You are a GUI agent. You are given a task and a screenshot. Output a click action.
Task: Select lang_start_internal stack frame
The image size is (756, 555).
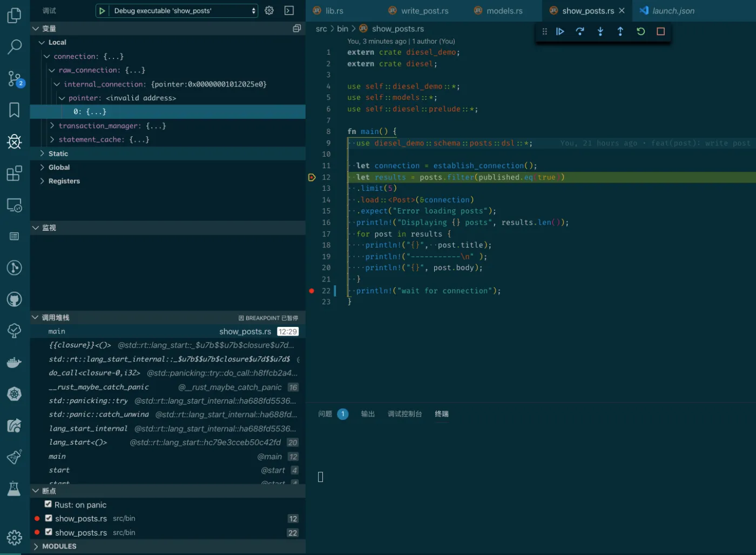point(167,429)
